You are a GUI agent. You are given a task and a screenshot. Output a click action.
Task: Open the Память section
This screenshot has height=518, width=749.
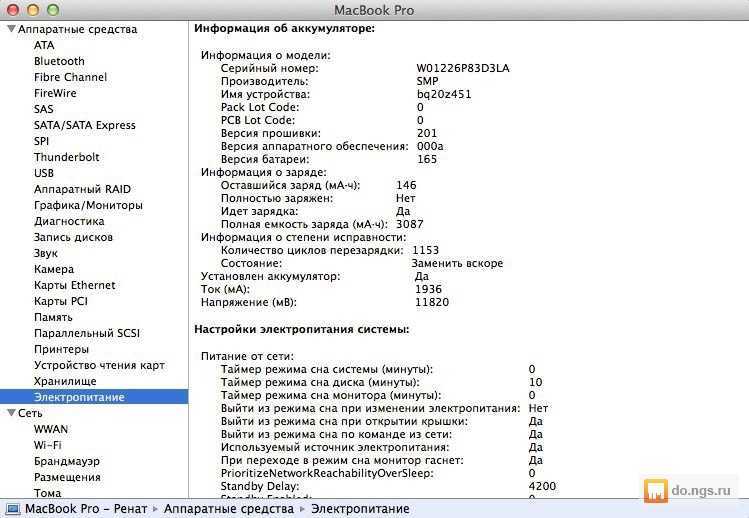click(x=53, y=317)
